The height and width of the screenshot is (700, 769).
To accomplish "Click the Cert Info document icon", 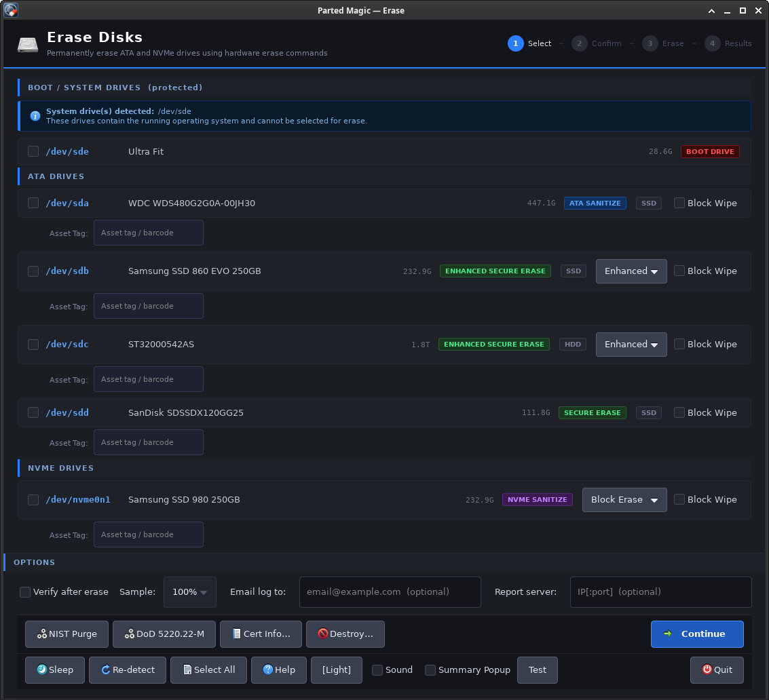I will tap(236, 634).
